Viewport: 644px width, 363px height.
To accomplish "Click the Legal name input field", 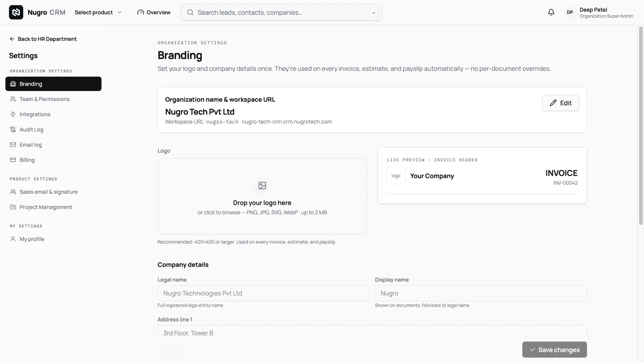I will pos(263,293).
